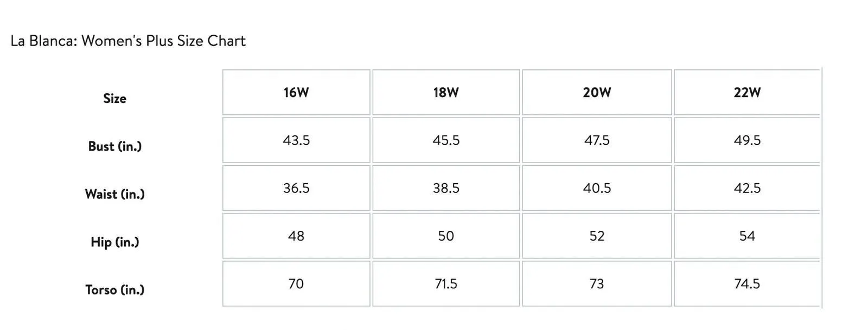Click the 49.5 bust cell for 22W
Image resolution: width=868 pixels, height=330 pixels.
(747, 140)
